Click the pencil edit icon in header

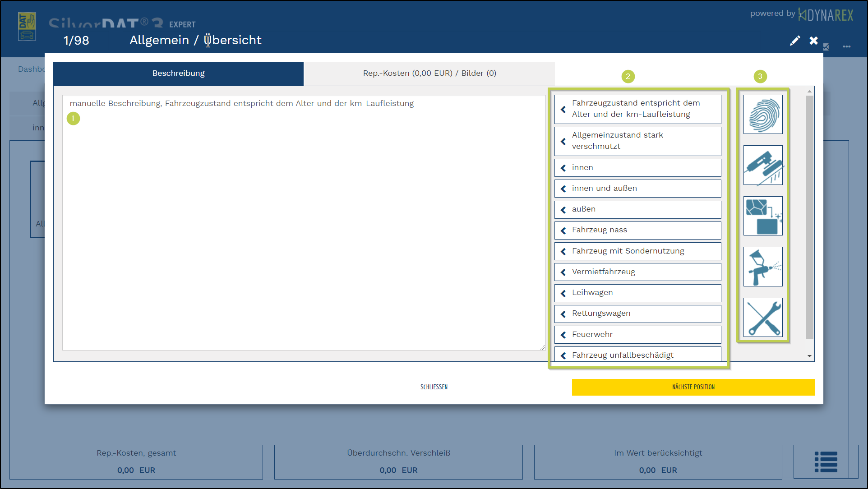click(x=795, y=41)
